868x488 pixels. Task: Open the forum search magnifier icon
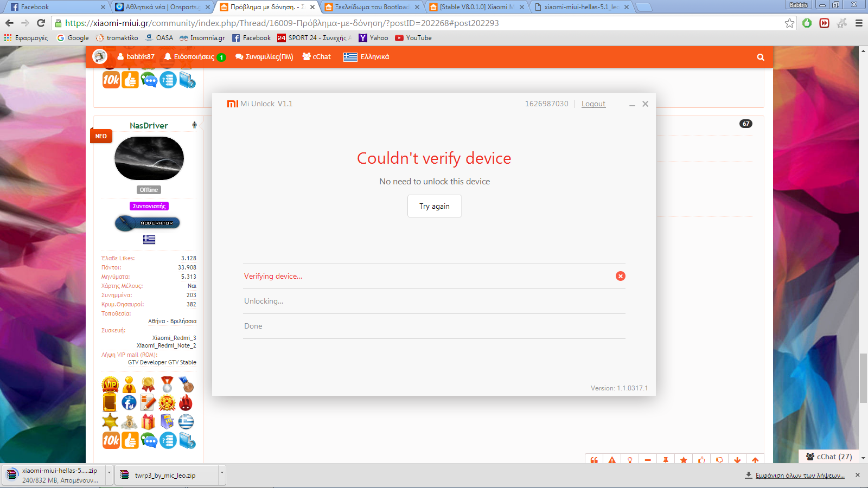[761, 57]
